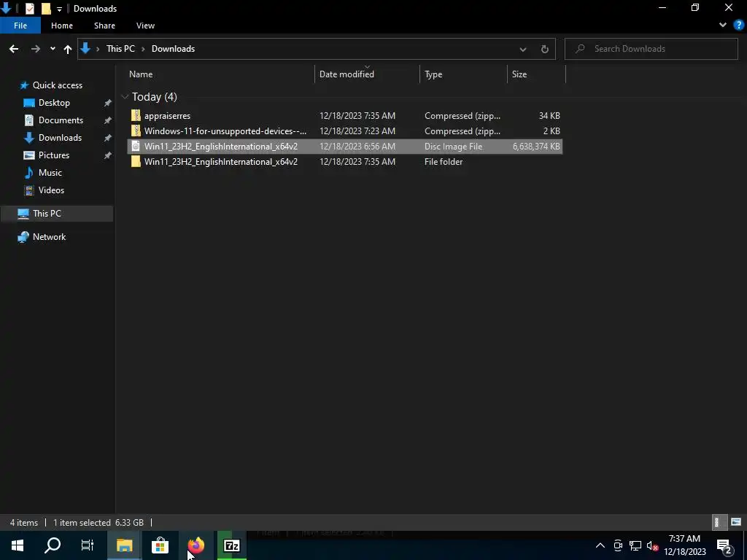Viewport: 747px width, 560px height.
Task: Click the Forward navigation arrow
Action: pos(36,49)
